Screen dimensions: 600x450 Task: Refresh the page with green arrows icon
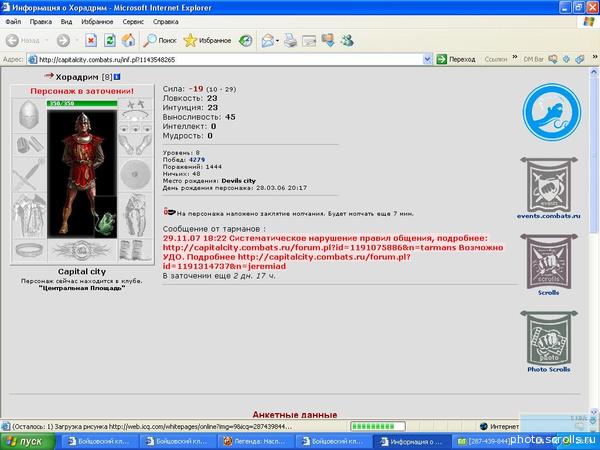pos(110,40)
